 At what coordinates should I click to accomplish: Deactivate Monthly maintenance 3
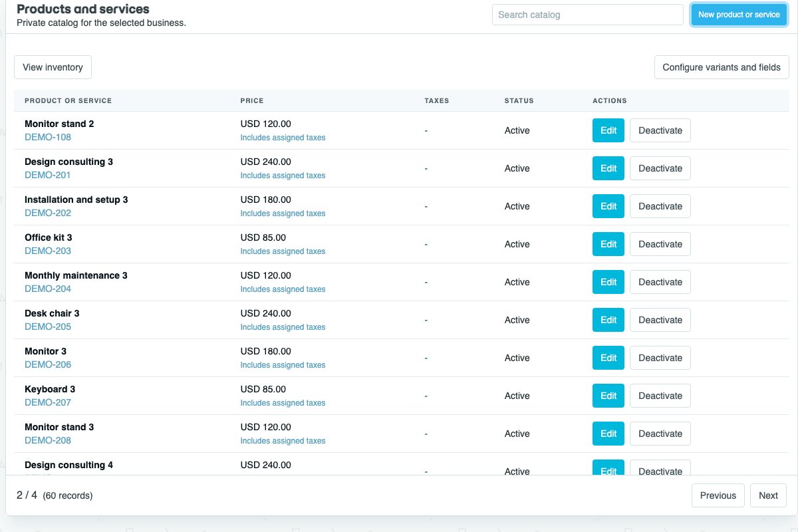[660, 282]
